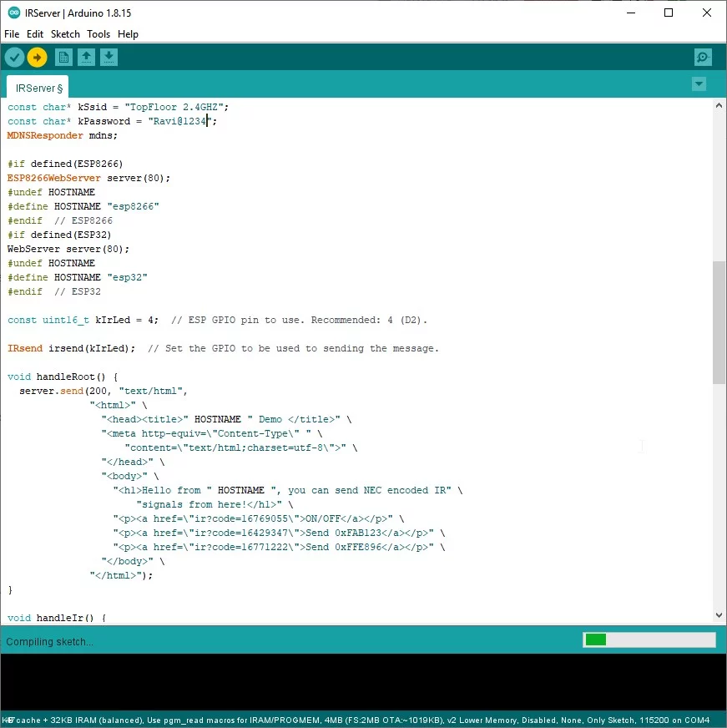The image size is (727, 728).
Task: Click the board info status bar text
Action: (356, 720)
